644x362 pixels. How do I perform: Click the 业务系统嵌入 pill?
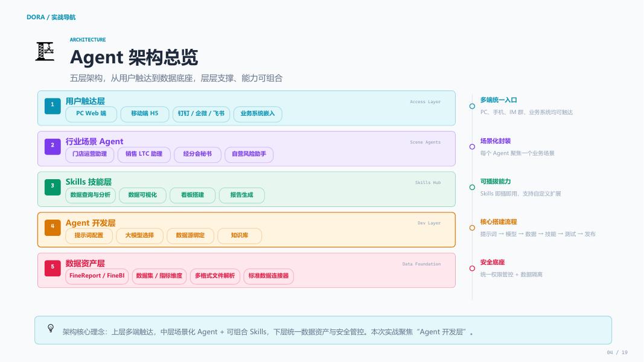258,113
